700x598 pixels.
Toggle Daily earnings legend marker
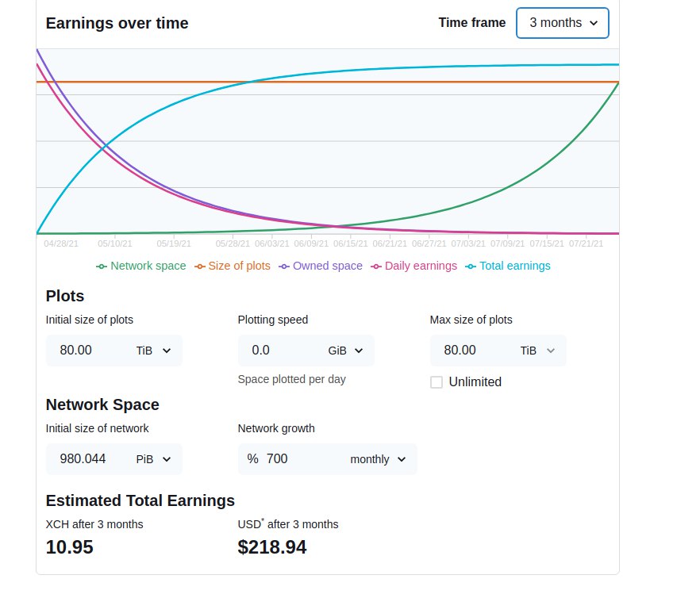point(376,266)
